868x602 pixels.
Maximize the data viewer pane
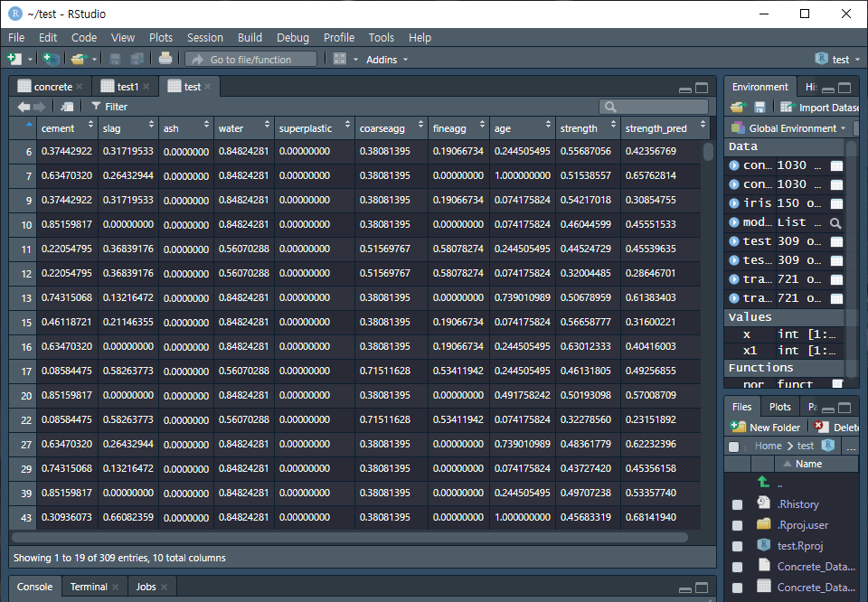click(x=702, y=88)
